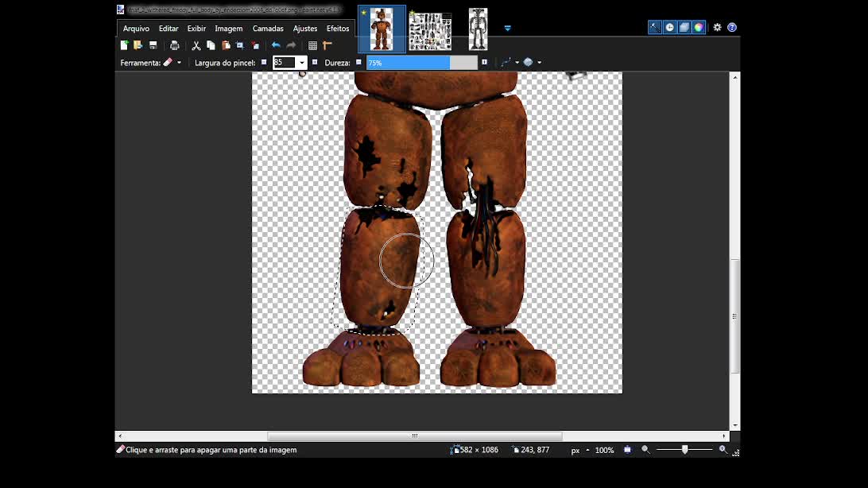Click the Deselect icon

(255, 45)
